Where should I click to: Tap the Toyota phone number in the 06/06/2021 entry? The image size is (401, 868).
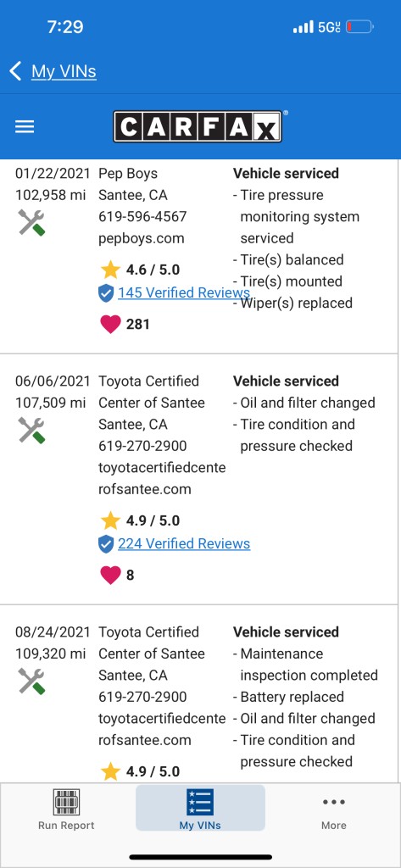142,446
